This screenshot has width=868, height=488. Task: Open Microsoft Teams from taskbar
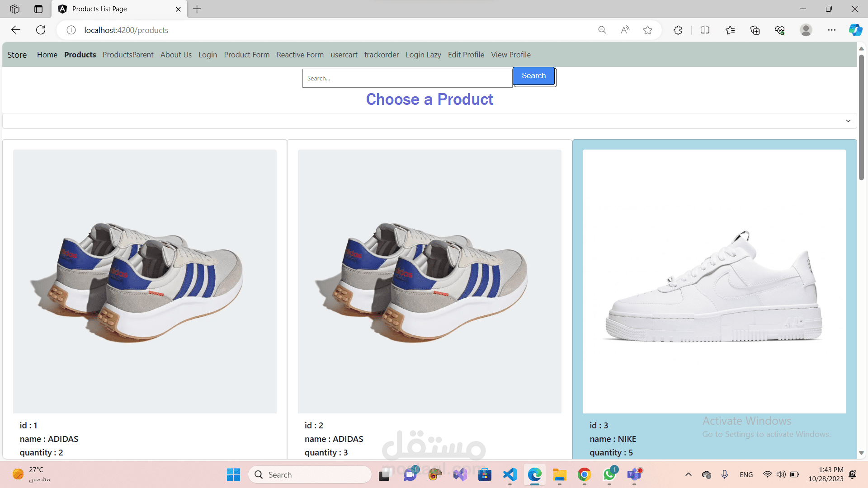[x=634, y=475]
